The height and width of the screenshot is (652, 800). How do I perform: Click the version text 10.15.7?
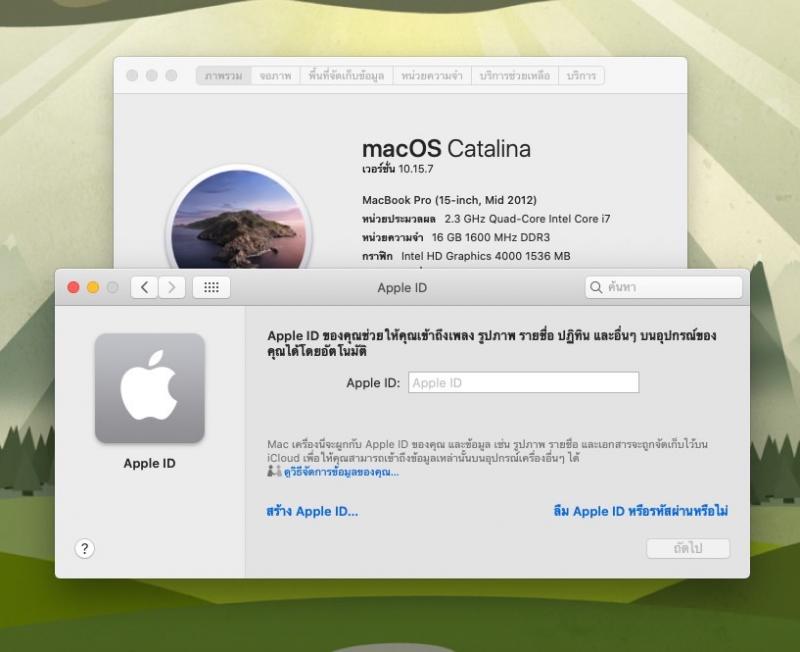[416, 169]
